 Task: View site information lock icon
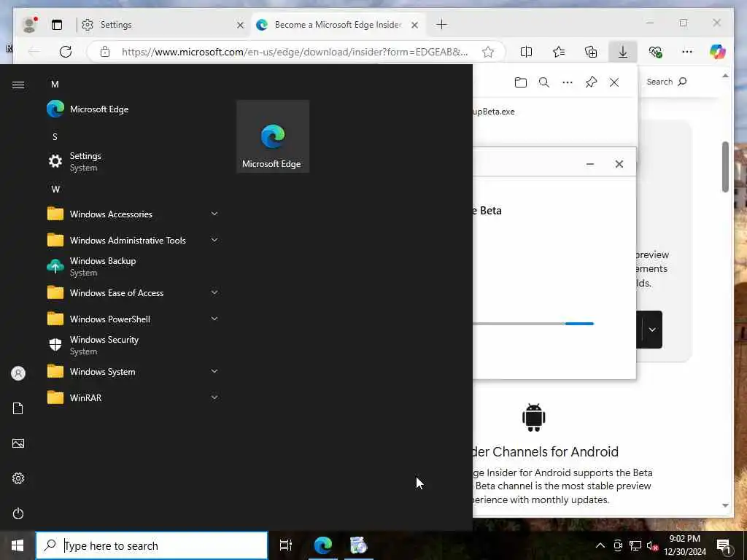pyautogui.click(x=105, y=52)
